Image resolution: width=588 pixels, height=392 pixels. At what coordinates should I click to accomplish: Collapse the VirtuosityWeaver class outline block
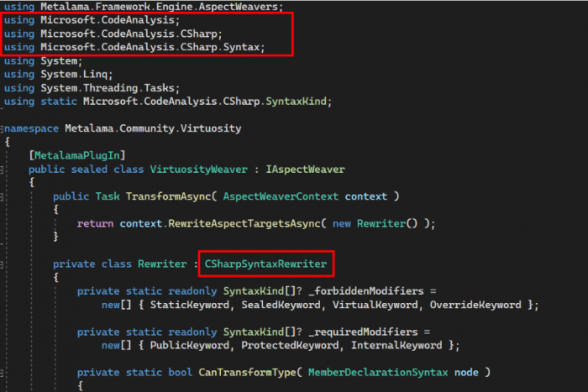click(2, 170)
